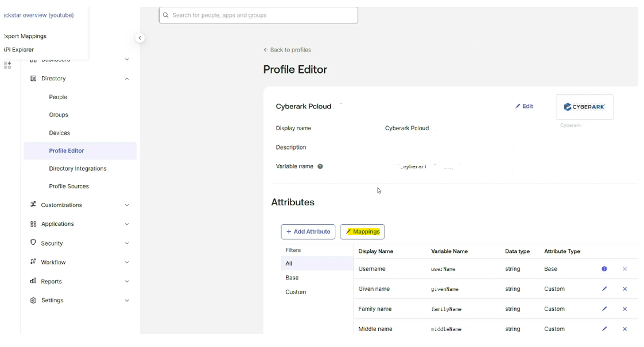
Task: Click the Reports chart icon
Action: coord(33,281)
